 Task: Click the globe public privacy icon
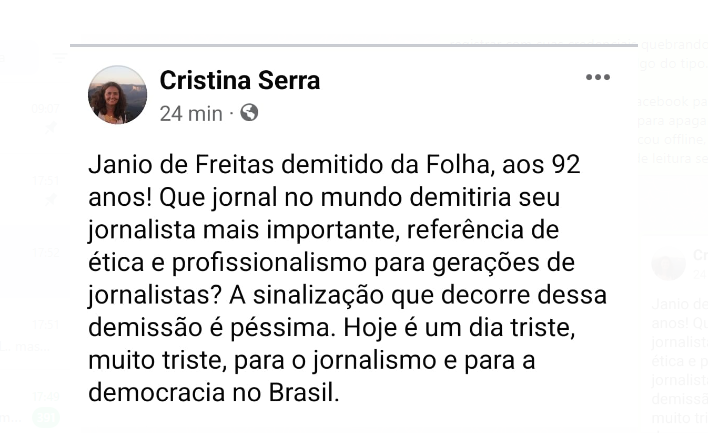point(249,112)
